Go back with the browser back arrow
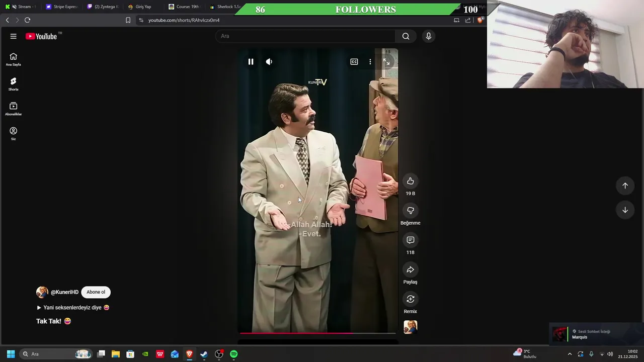The height and width of the screenshot is (362, 644). [7, 20]
